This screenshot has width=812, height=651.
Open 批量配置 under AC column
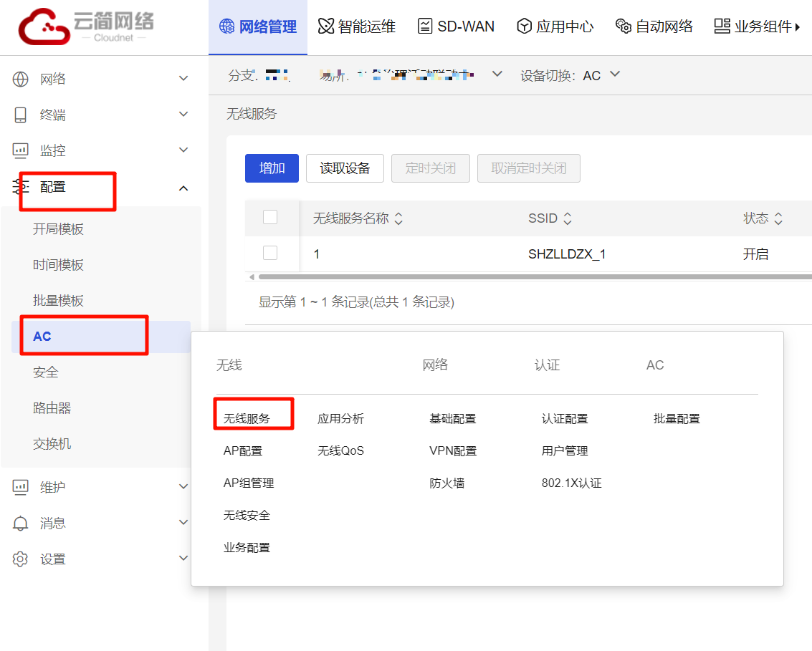(677, 419)
